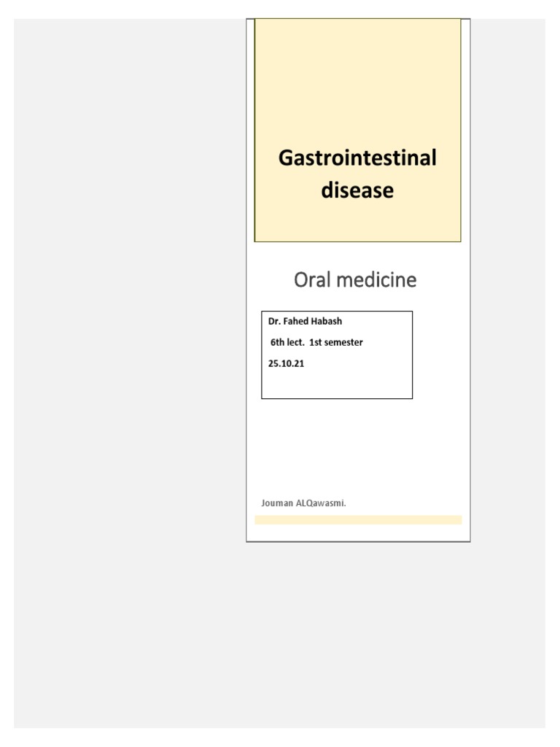Click the "1st semester" text
560x747 pixels.
point(336,342)
